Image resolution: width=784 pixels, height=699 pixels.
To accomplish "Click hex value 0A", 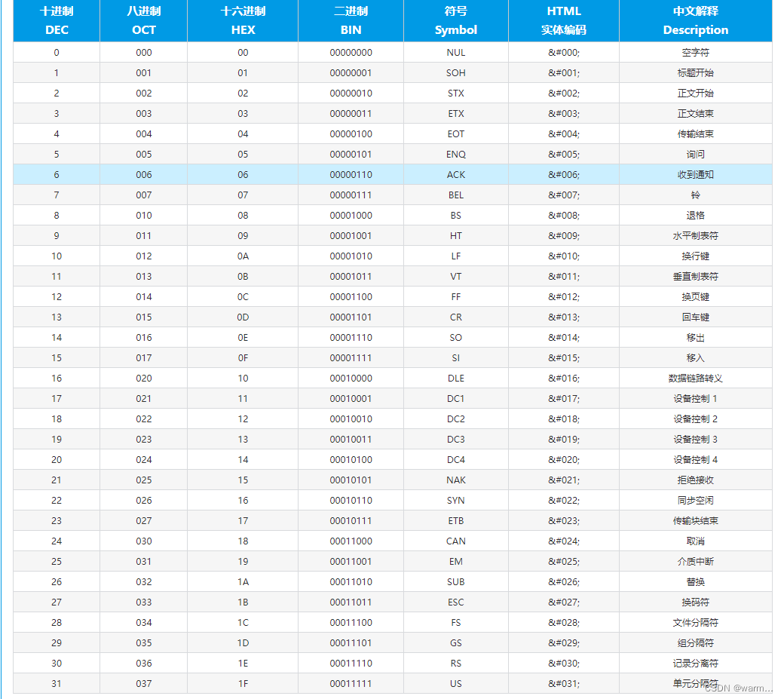I will point(243,256).
